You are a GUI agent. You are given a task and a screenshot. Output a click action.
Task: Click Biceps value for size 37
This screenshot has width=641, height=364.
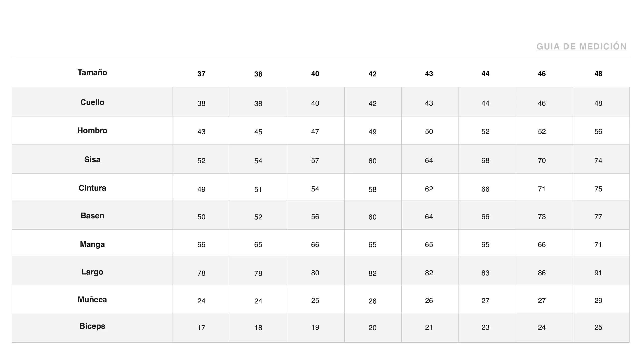pos(201,327)
